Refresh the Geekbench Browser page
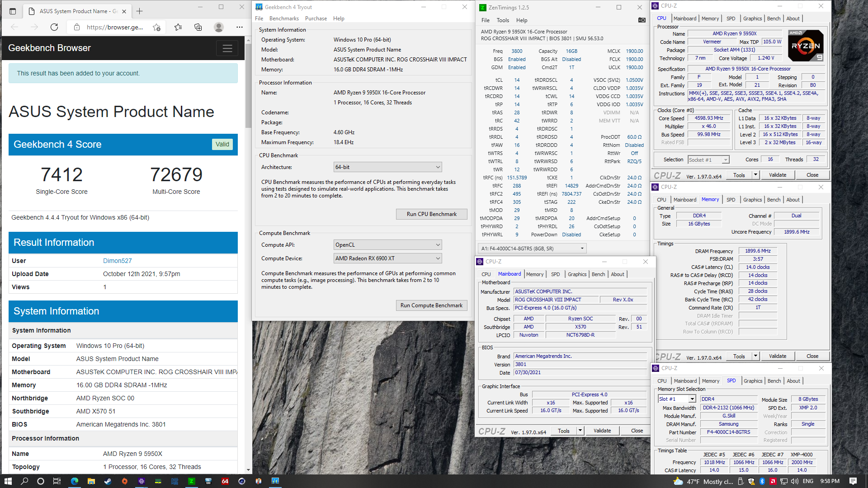Screen dimensions: 868x488 point(54,27)
